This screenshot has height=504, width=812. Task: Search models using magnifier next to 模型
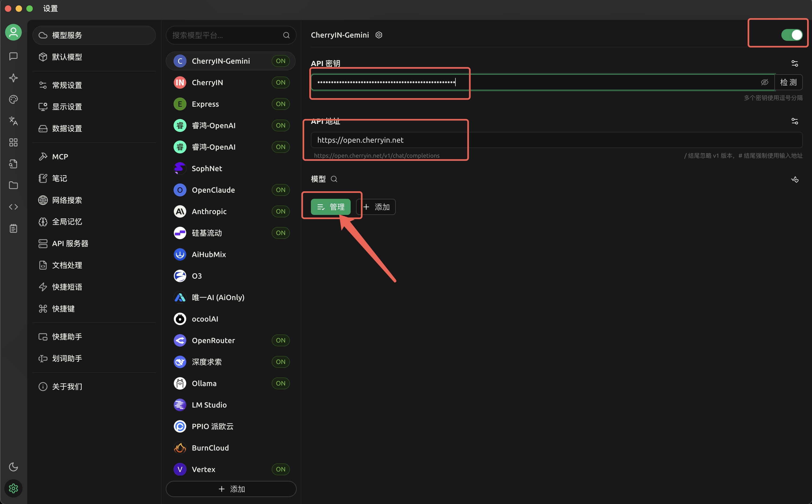(334, 179)
